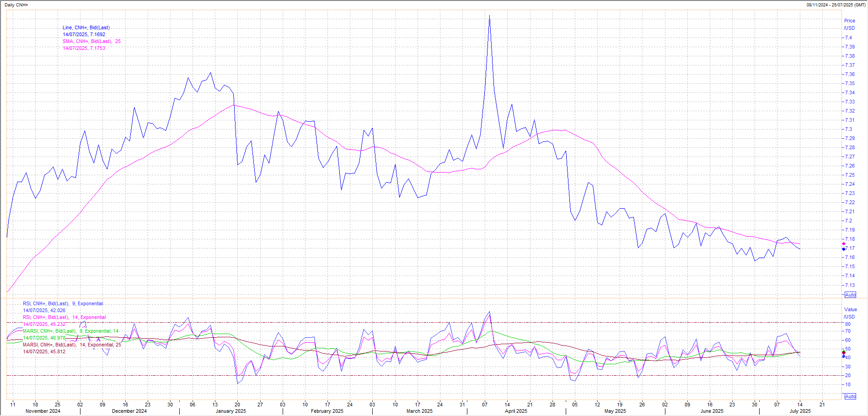Click the 'Value /USD' axis title
The height and width of the screenshot is (416, 868).
click(x=850, y=313)
